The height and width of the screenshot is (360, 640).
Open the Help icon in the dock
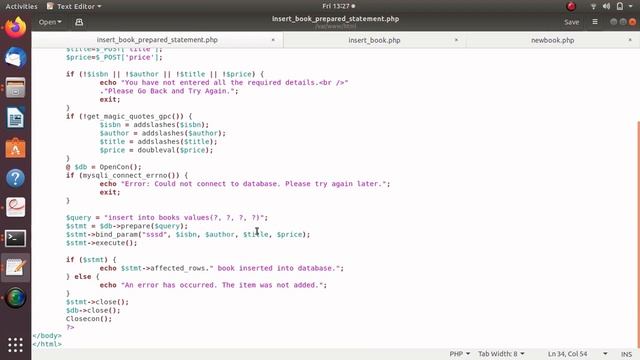click(x=16, y=178)
